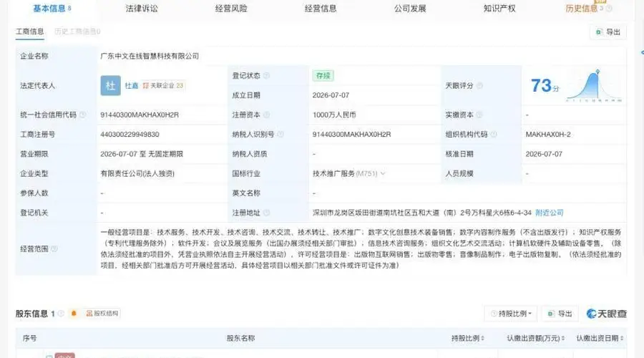
Task: Open the 经营风险 tab
Action: [231, 8]
